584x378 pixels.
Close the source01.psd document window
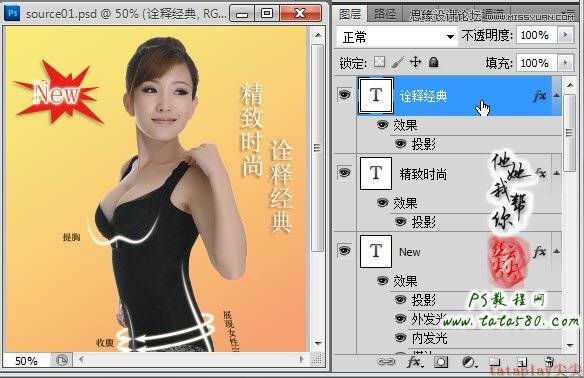300,14
